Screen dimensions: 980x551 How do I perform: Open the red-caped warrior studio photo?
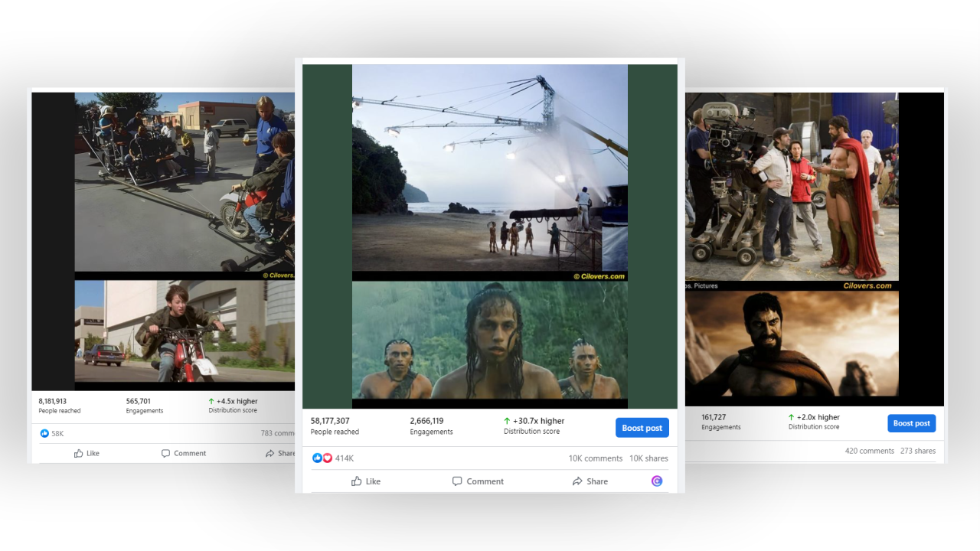(792, 187)
